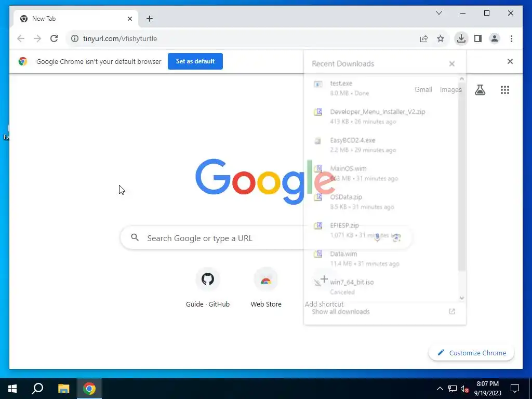
Task: Share this page icon
Action: tap(424, 38)
